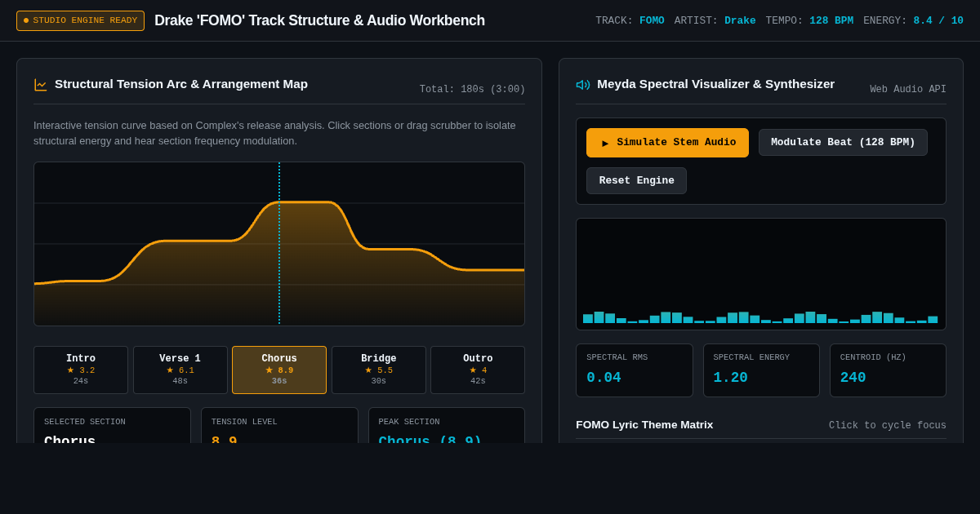Click the Tension Level card
This screenshot has height=514, width=980.
(x=279, y=425)
